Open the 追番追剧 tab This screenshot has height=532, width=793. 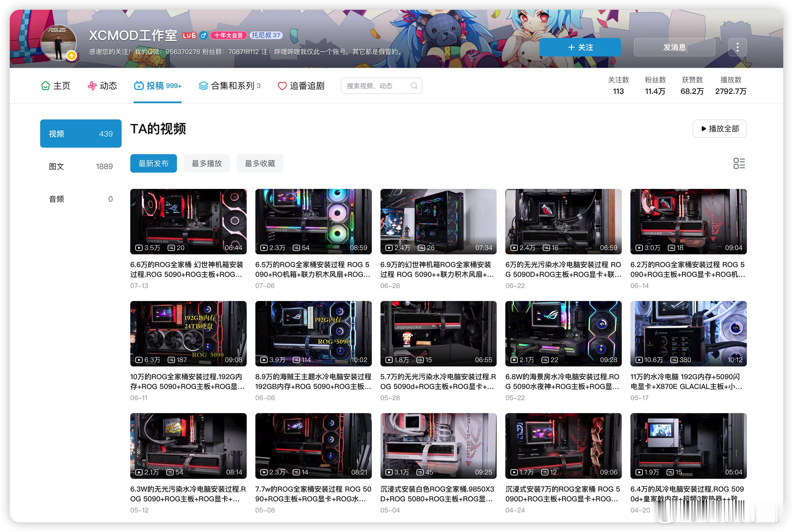(301, 86)
